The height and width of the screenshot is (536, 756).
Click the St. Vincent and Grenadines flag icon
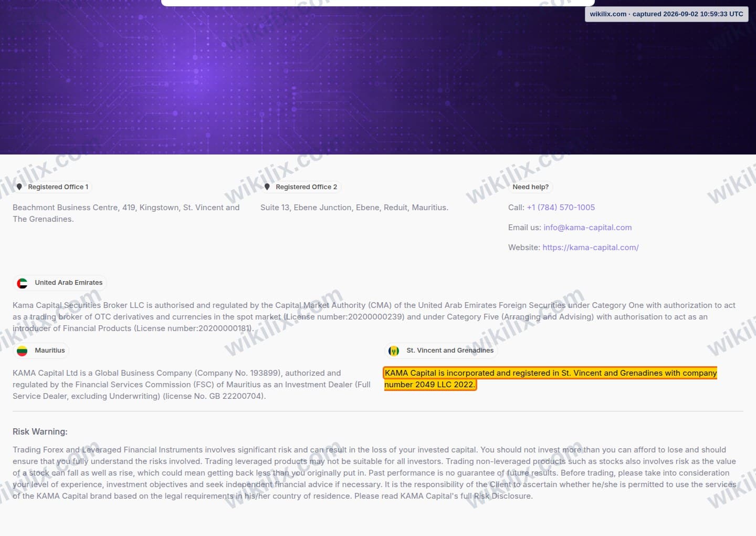tap(394, 351)
